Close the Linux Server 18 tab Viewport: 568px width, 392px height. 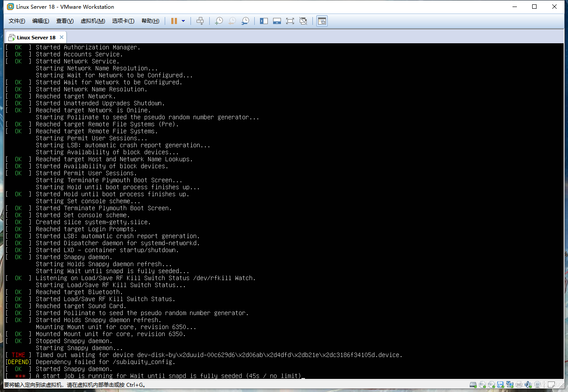62,37
